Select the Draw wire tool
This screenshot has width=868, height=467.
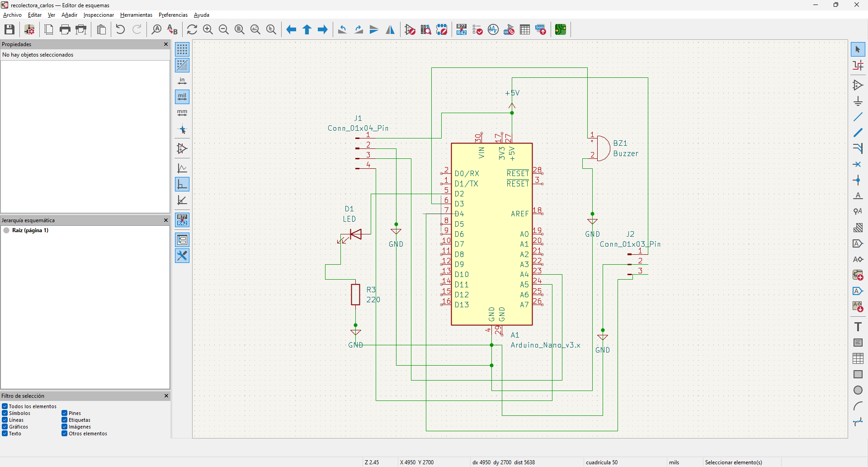point(858,117)
